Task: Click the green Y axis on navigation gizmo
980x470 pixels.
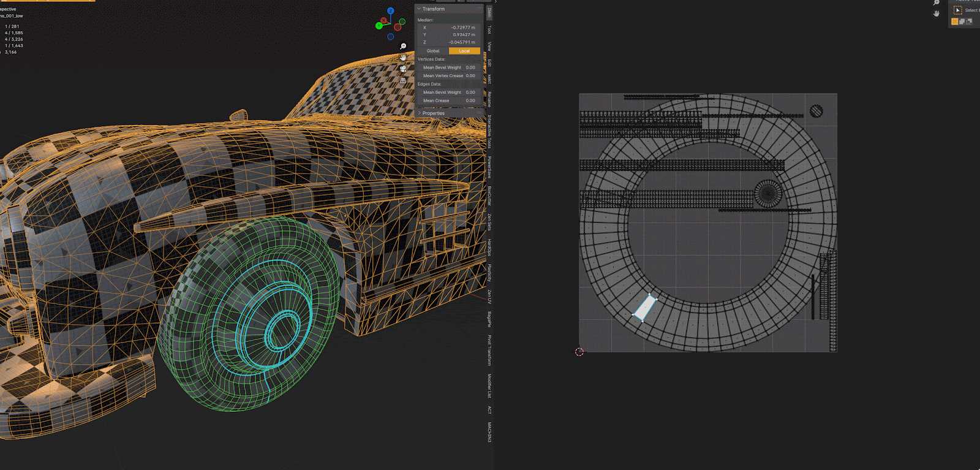Action: point(379,26)
